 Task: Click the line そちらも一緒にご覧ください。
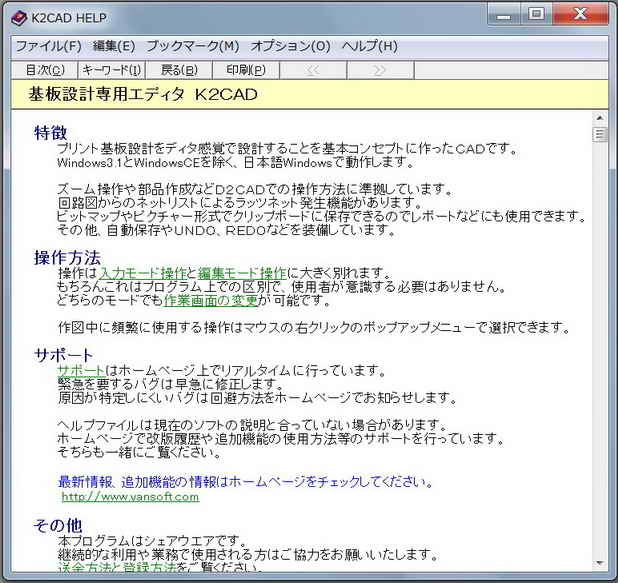140,452
